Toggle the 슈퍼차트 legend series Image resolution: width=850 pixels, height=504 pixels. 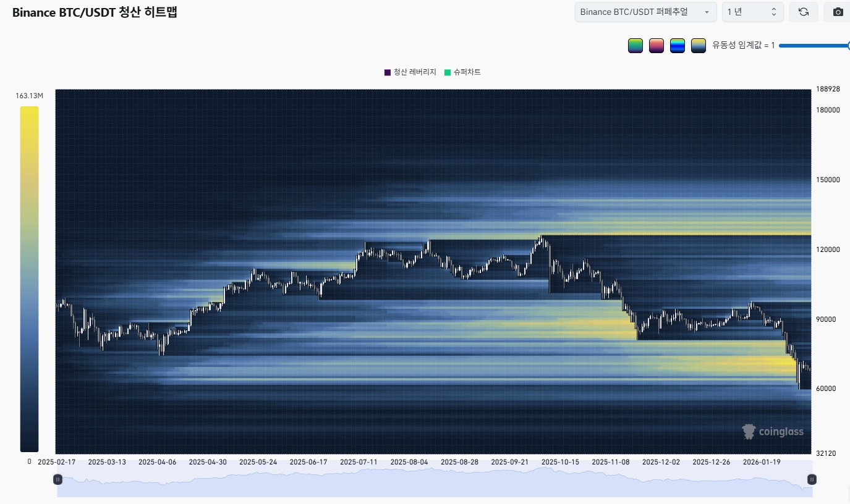462,72
